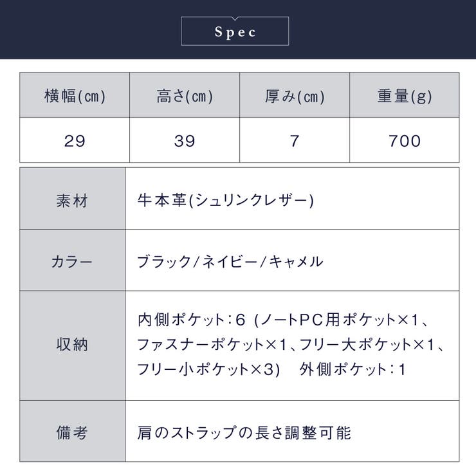Click the 内側ポケット:6 text
This screenshot has height=476, width=476.
(x=191, y=320)
